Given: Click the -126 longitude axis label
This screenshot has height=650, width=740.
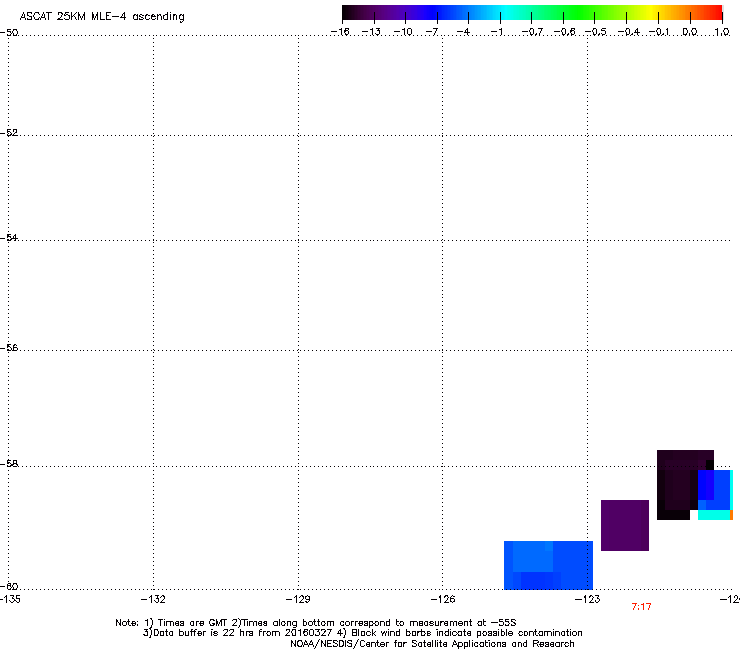Looking at the screenshot, I should (x=443, y=599).
